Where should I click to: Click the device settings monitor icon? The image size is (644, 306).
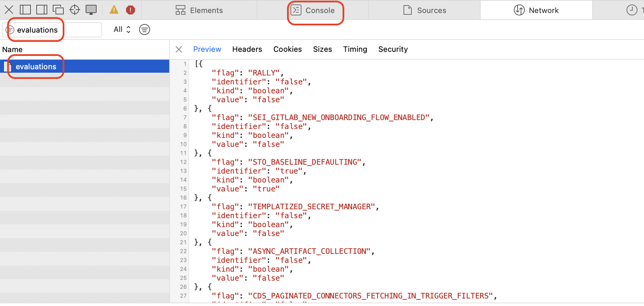[x=91, y=10]
